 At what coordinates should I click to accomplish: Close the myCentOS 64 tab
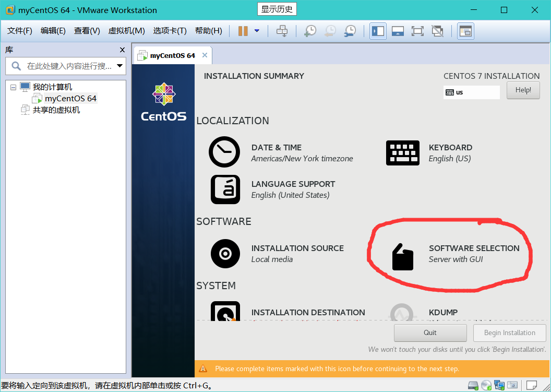205,55
